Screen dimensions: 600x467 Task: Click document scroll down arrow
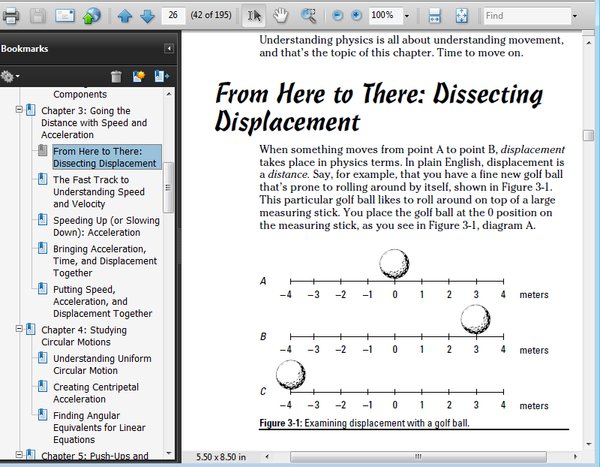coord(589,444)
